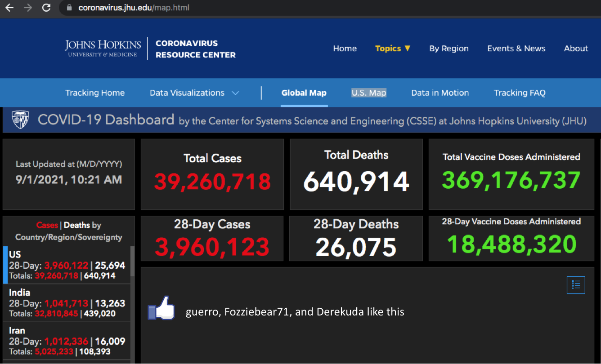The width and height of the screenshot is (601, 364).
Task: Open Events & News page
Action: point(516,49)
